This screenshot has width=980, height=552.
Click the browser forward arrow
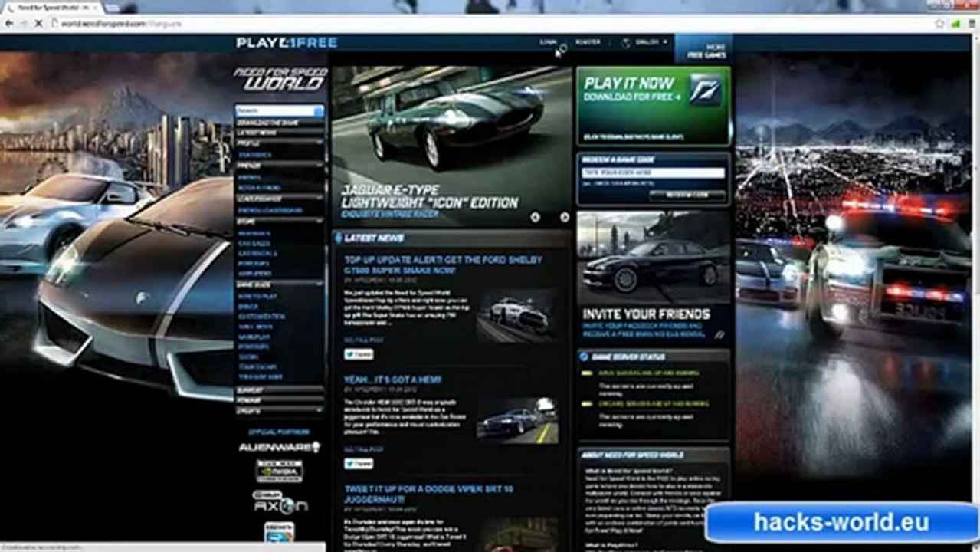point(24,24)
